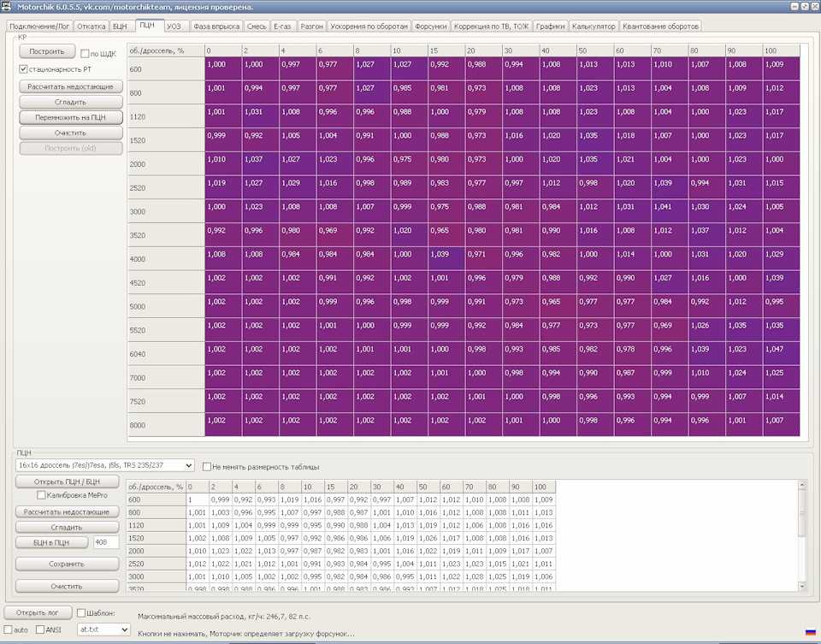Screen dimensions: 821x644
Task: Tick the 'Калибровка МеРго' checkbox
Action: pyautogui.click(x=41, y=495)
